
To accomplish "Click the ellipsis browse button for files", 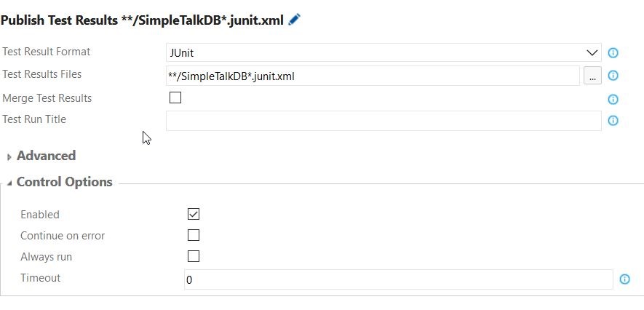I will pos(592,76).
